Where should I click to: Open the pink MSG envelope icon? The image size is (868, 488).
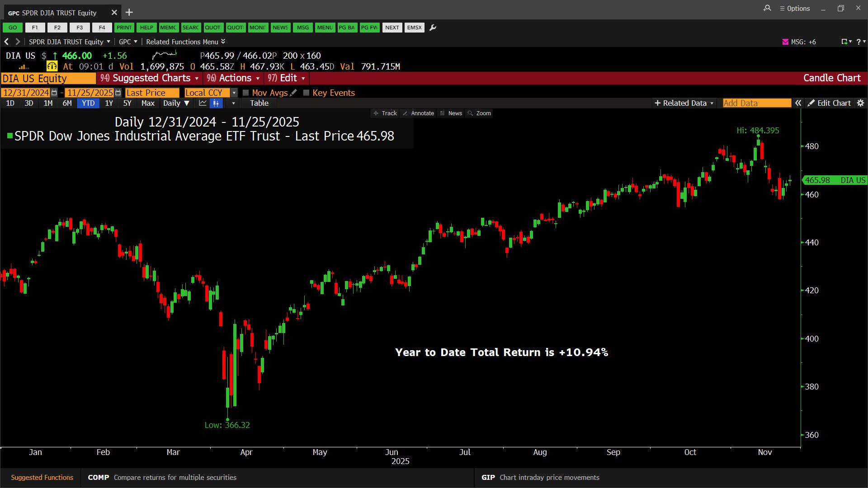(785, 42)
